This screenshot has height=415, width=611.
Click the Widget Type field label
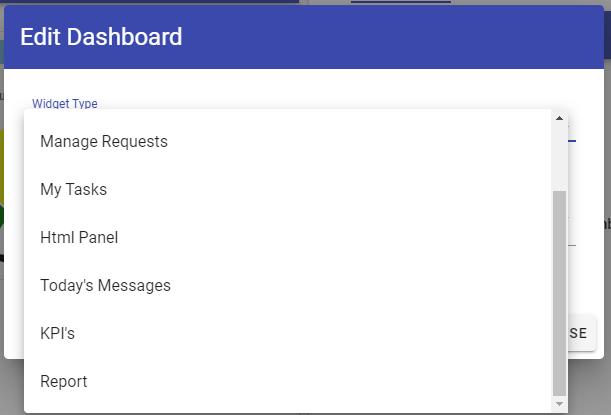tap(65, 103)
